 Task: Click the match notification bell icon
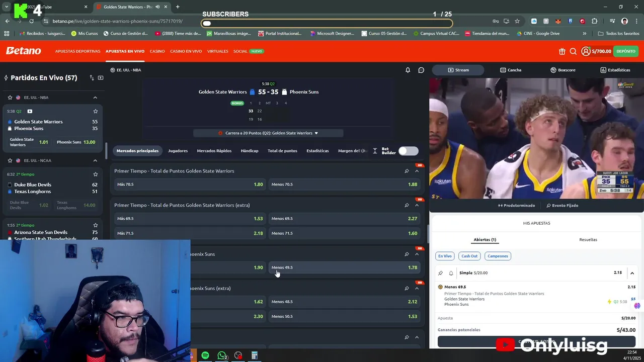click(408, 70)
